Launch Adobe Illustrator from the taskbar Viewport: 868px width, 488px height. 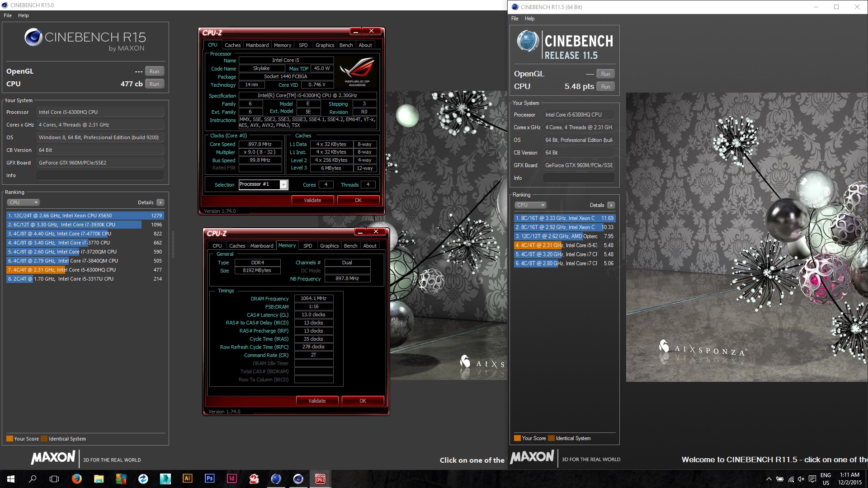[187, 479]
